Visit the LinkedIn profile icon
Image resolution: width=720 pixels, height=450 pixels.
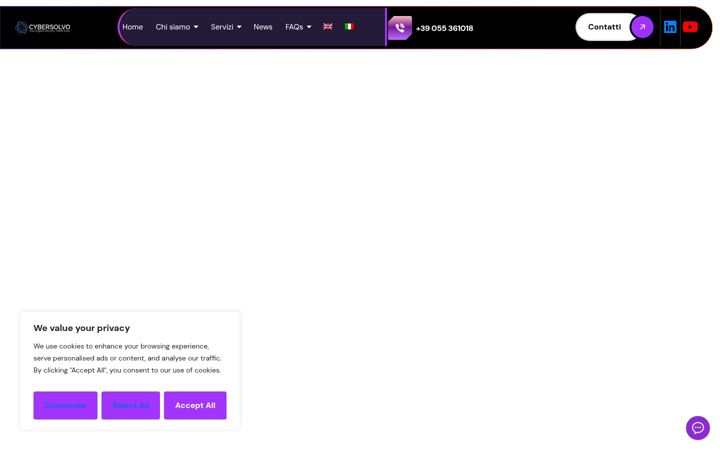tap(670, 27)
